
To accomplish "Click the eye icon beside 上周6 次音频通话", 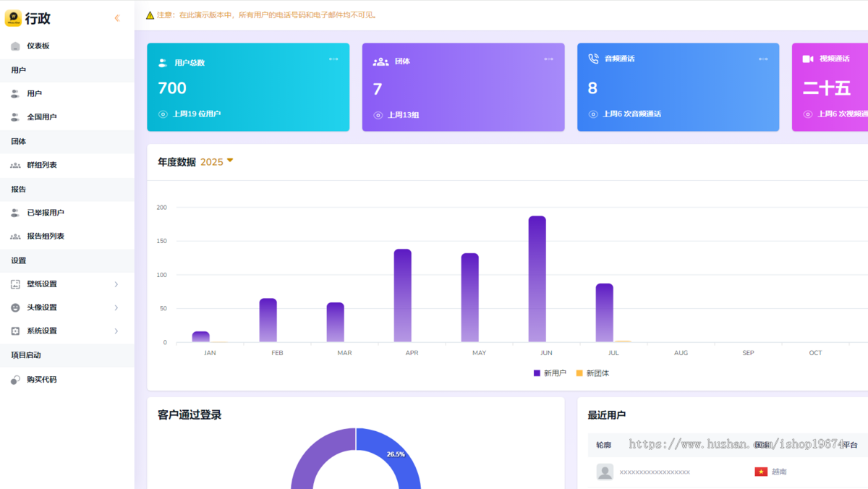I will point(593,114).
